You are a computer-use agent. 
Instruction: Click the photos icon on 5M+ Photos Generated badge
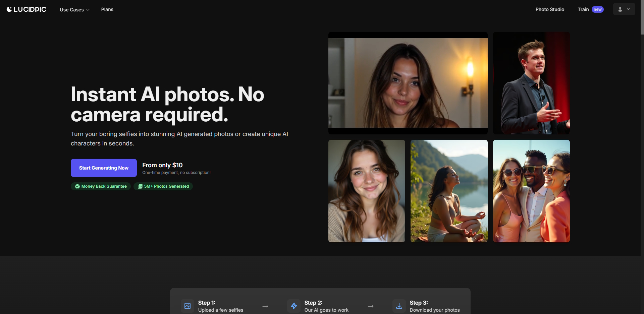[140, 186]
